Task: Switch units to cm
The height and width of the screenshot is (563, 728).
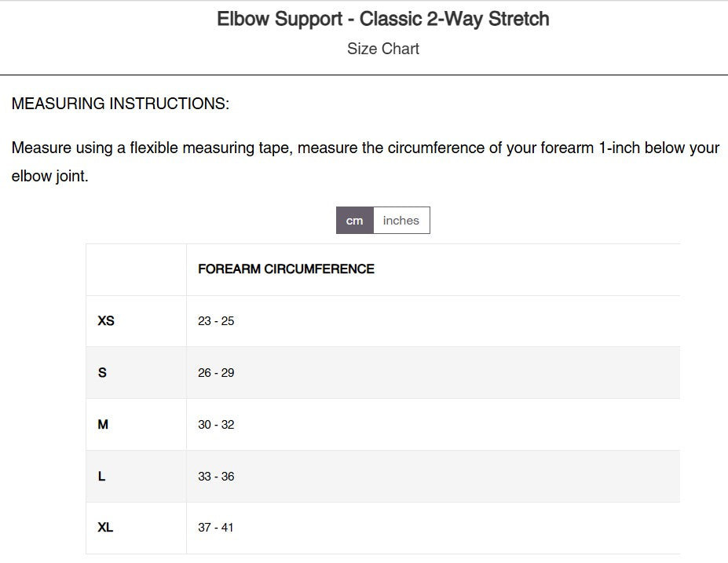Action: point(355,221)
